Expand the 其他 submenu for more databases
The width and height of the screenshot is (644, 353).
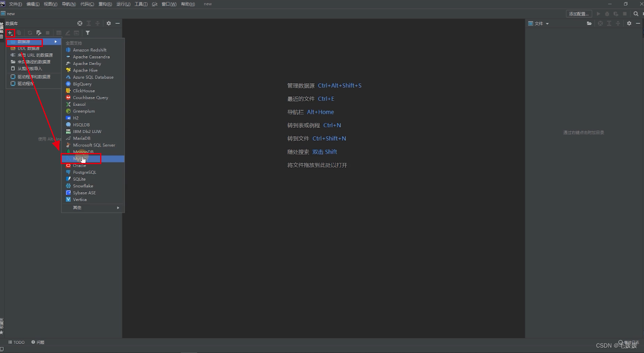93,208
